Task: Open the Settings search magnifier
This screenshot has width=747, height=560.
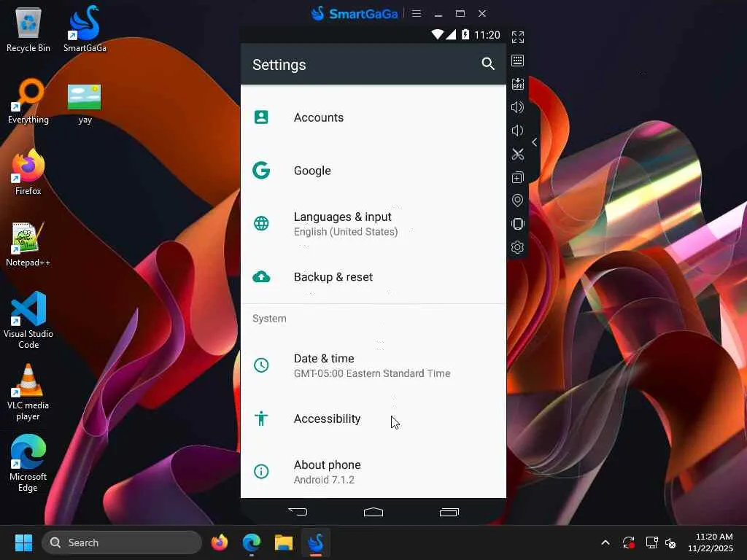Action: pyautogui.click(x=488, y=64)
